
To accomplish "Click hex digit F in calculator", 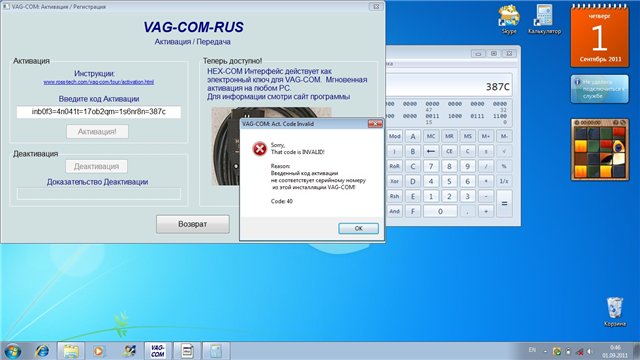I will [x=413, y=211].
